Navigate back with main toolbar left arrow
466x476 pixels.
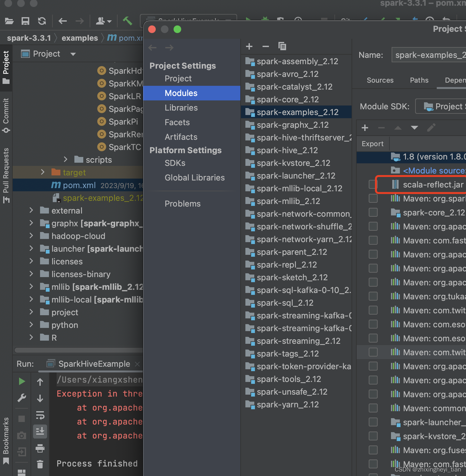click(63, 21)
